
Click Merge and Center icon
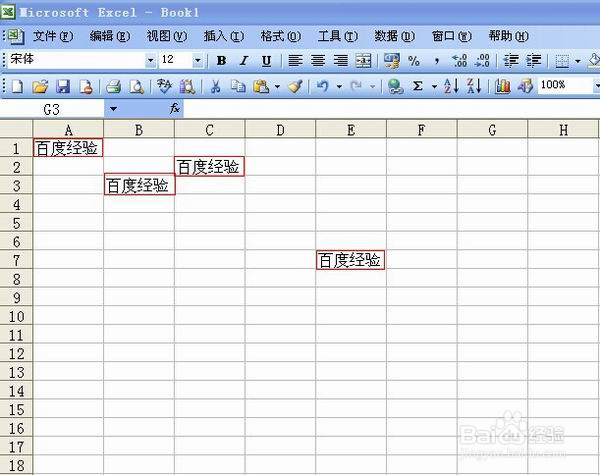(363, 60)
